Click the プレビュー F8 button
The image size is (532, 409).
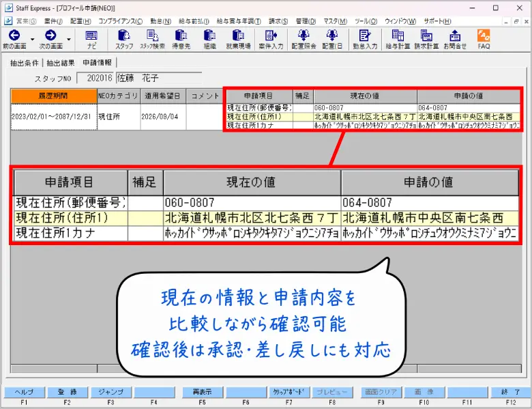point(332,392)
